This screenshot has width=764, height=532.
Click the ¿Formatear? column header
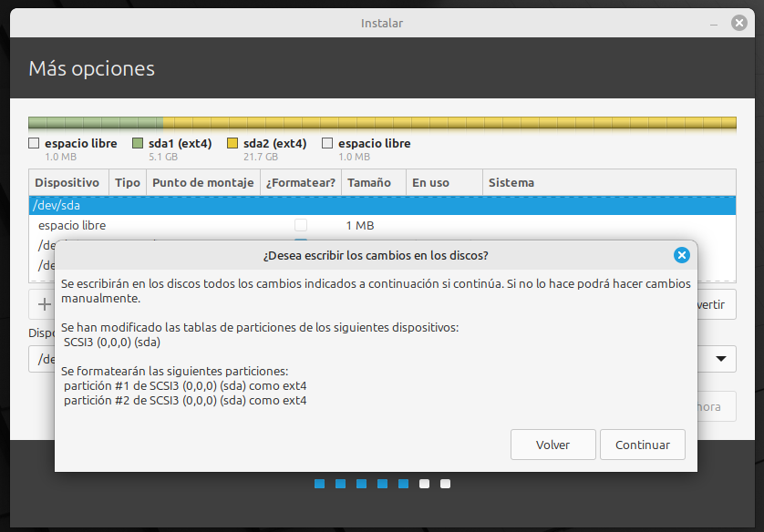301,182
